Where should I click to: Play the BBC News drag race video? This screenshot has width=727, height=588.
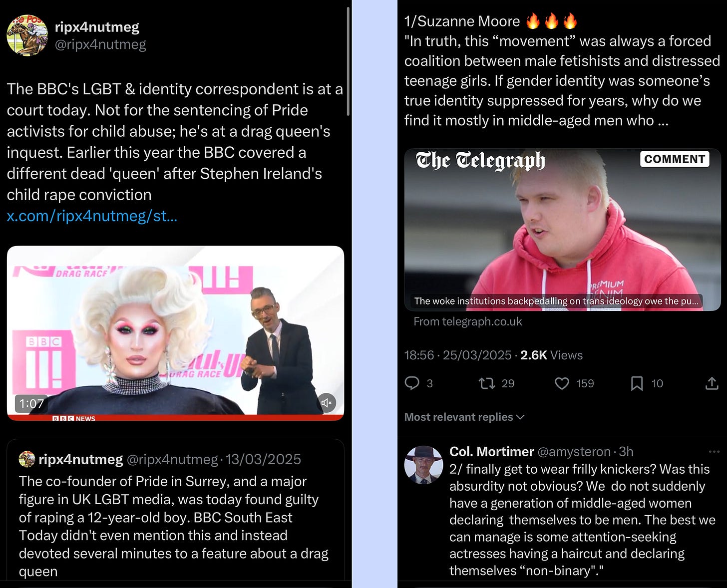(175, 333)
